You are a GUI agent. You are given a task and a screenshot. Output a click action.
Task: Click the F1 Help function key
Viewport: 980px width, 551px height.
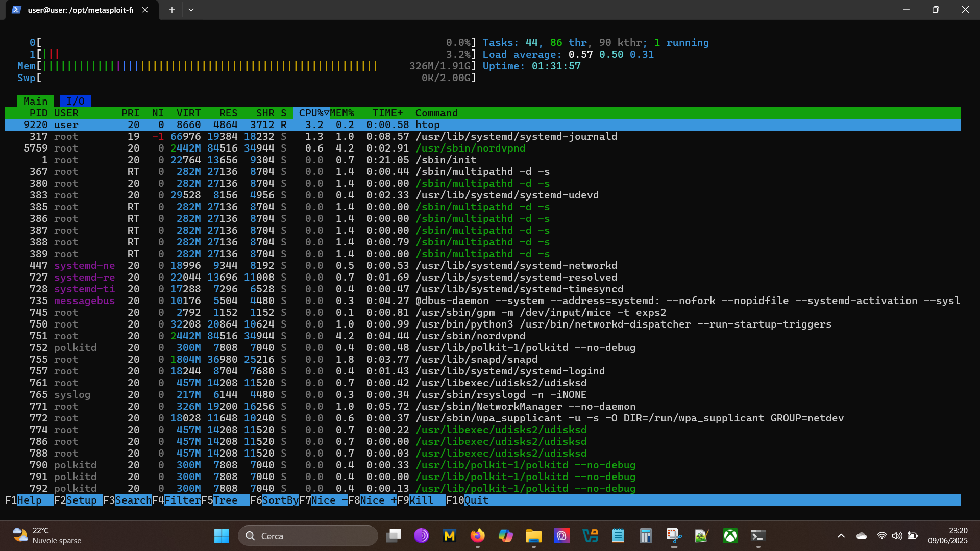29,500
